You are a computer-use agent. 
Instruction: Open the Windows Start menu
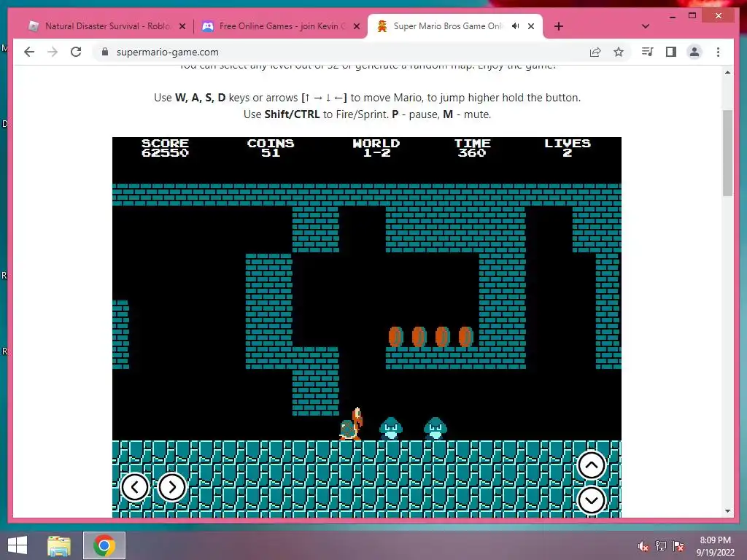click(18, 545)
